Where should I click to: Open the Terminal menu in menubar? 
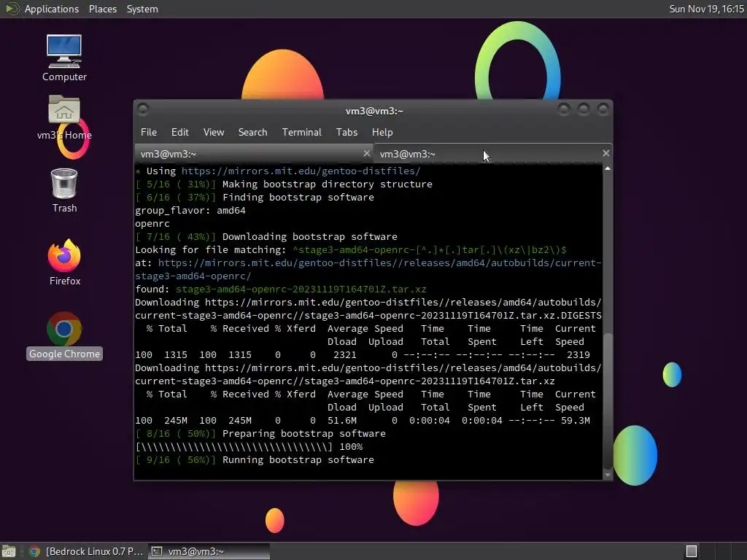301,133
